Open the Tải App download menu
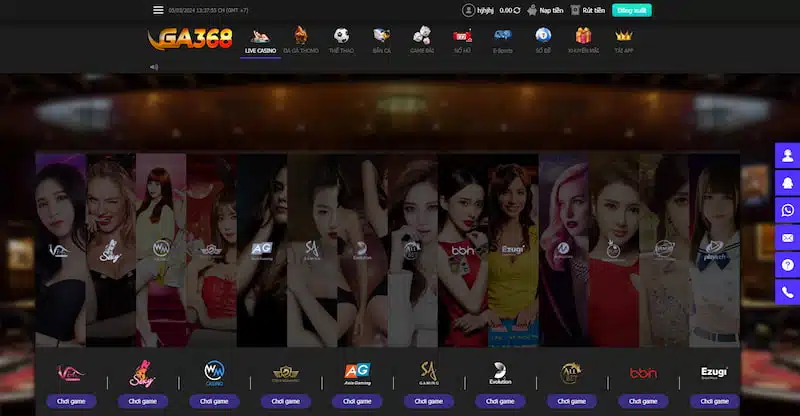The width and height of the screenshot is (800, 416). coord(624,41)
